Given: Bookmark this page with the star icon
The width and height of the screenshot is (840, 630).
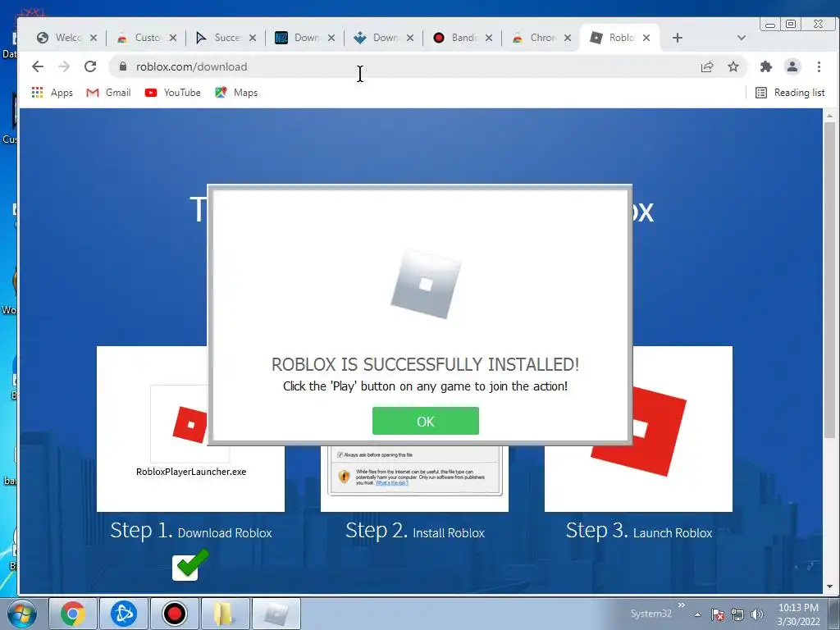Looking at the screenshot, I should 733,66.
